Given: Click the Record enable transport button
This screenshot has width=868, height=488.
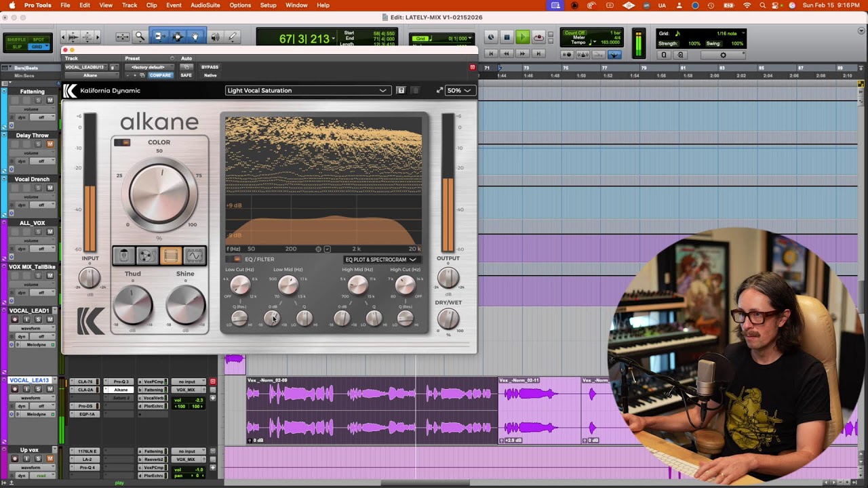Looking at the screenshot, I should coord(538,37).
